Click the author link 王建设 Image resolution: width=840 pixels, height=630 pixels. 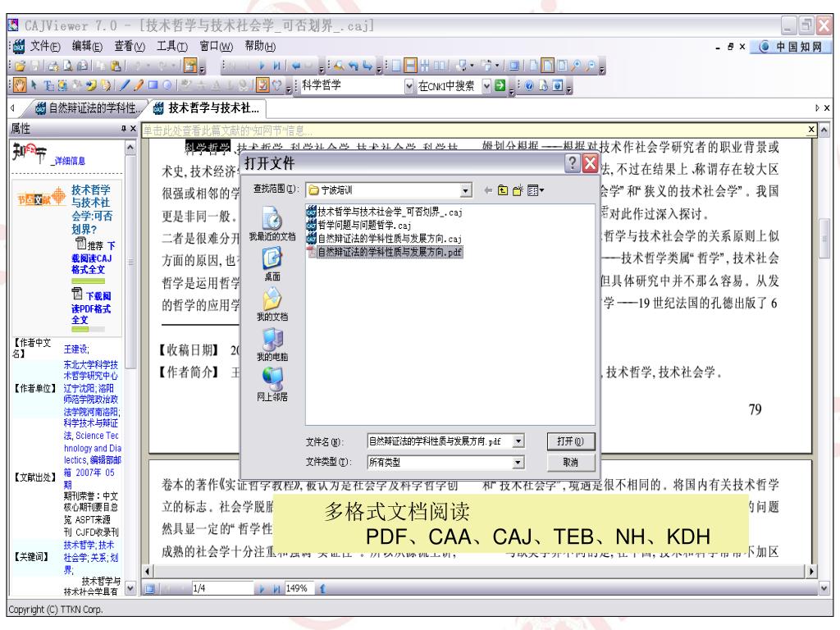[x=76, y=349]
